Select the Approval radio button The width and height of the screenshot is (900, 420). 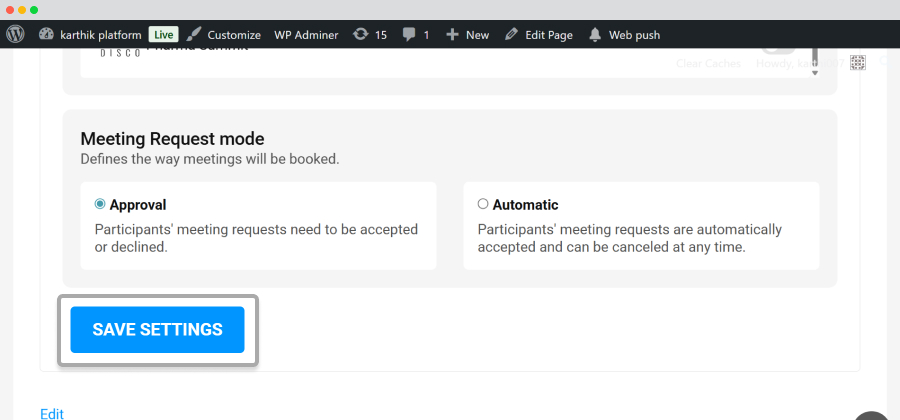100,204
